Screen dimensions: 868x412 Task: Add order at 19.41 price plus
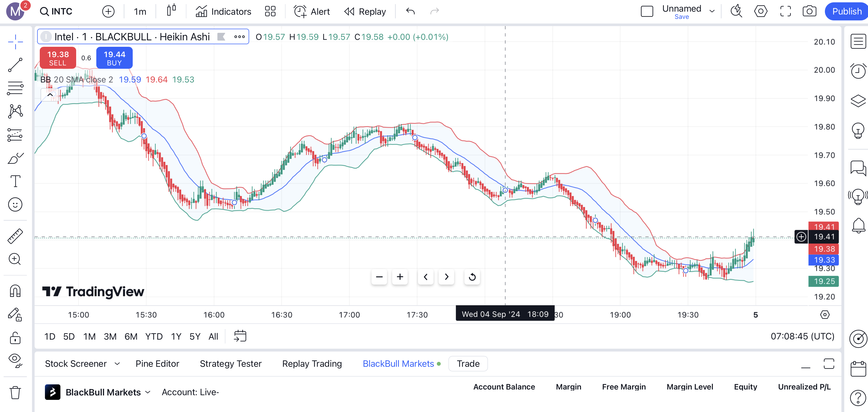click(x=801, y=237)
